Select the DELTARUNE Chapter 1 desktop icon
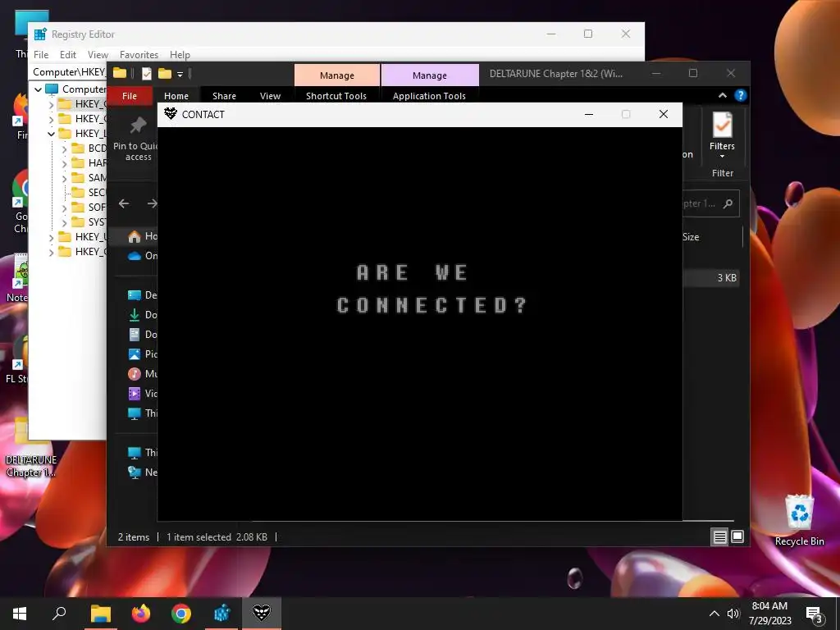 point(31,448)
